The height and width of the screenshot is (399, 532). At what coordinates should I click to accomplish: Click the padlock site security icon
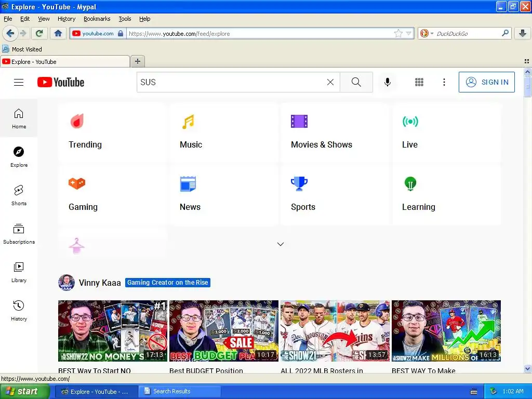click(121, 33)
